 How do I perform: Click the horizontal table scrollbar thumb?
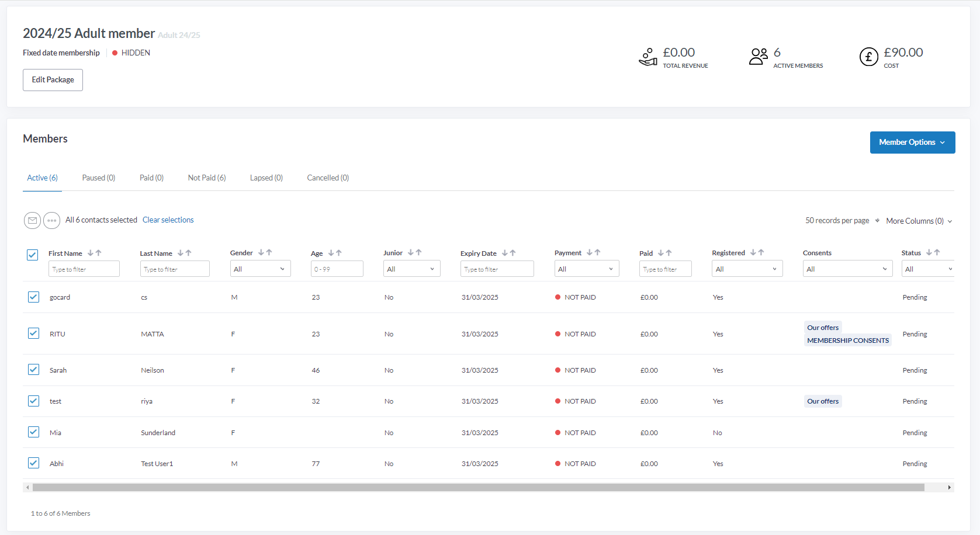pos(479,487)
